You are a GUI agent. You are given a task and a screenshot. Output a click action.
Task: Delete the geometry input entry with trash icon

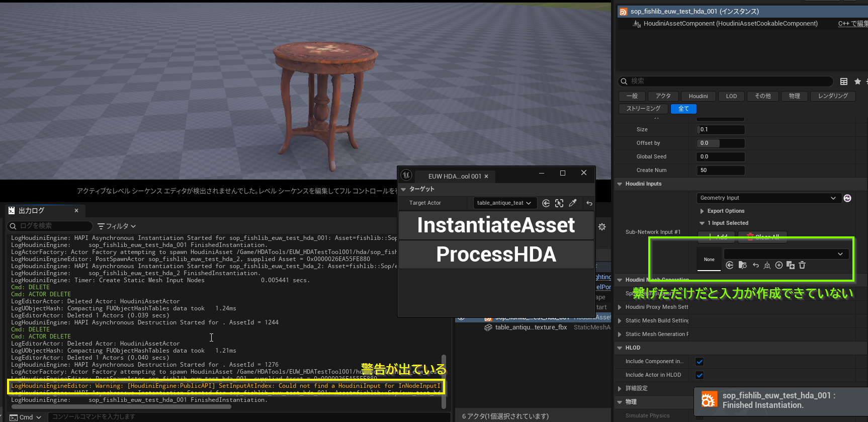802,265
